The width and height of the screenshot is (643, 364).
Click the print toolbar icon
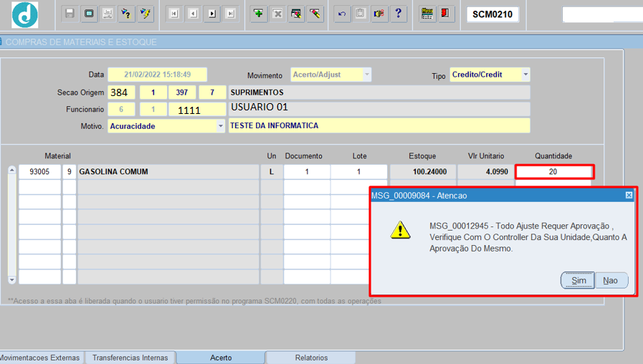(108, 14)
